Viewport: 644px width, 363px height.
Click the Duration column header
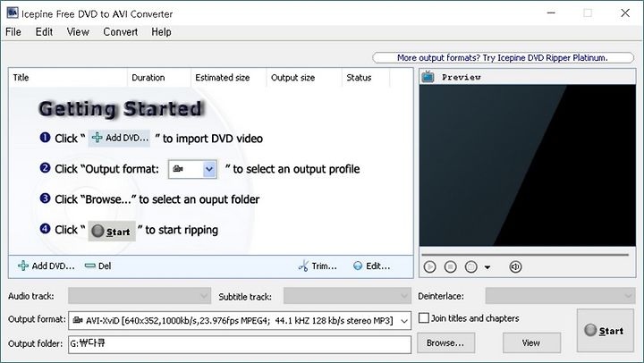159,78
